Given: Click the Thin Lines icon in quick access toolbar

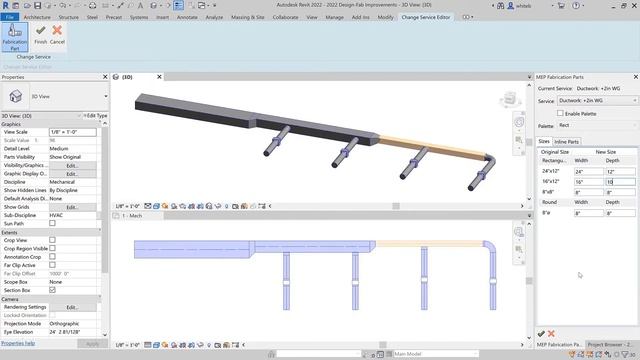Looking at the screenshot, I should tap(178, 6).
